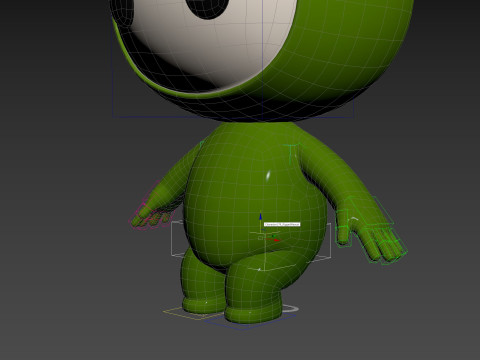
Task: Select the white box helper beside hip
Action: 177,238
